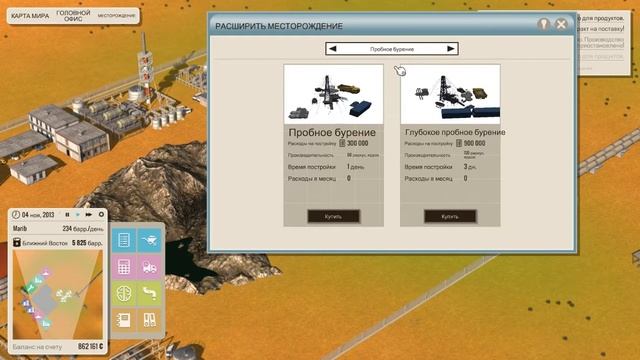Open the wheelbarrow build tile
The height and width of the screenshot is (360, 640).
(x=150, y=240)
